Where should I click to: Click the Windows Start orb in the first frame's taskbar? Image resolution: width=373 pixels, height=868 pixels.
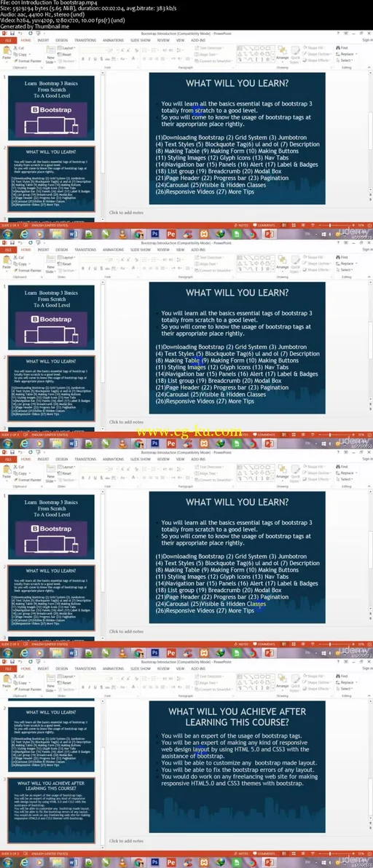7,234
